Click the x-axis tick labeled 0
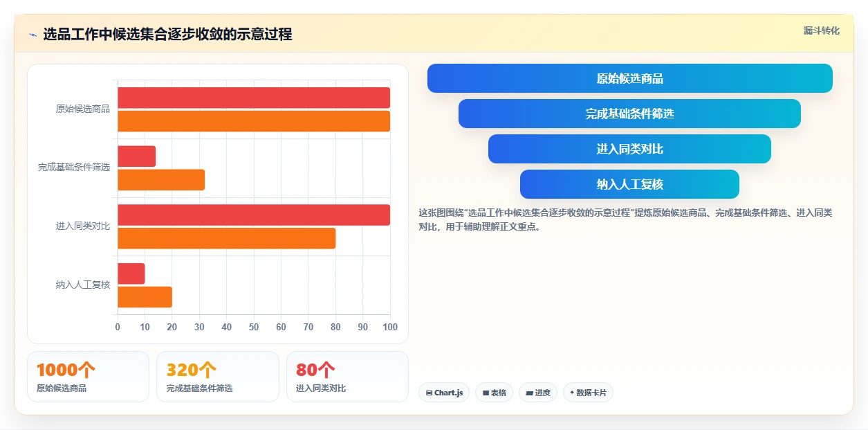The width and height of the screenshot is (868, 430). point(118,327)
